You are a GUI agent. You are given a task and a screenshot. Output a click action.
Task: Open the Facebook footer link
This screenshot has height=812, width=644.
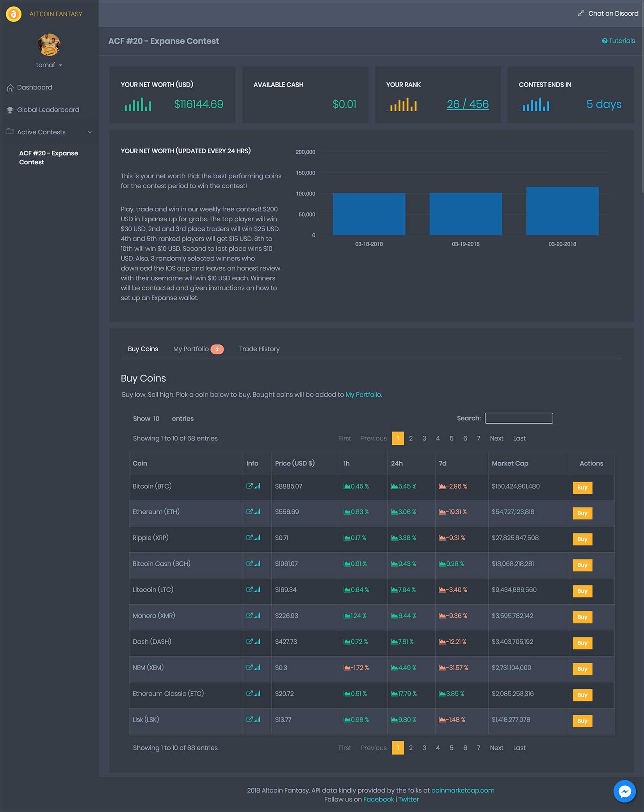pyautogui.click(x=379, y=799)
